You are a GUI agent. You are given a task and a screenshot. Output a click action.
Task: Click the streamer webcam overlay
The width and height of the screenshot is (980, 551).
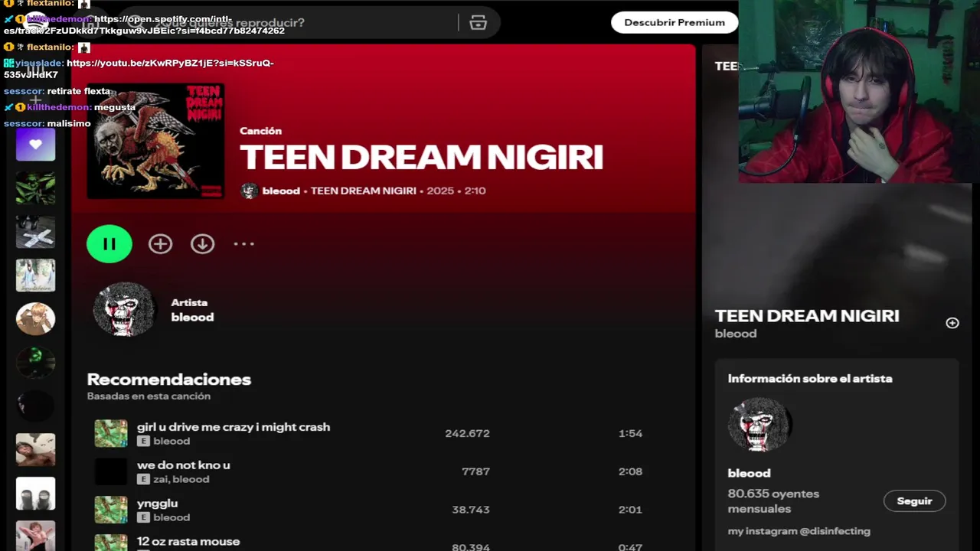pyautogui.click(x=859, y=91)
